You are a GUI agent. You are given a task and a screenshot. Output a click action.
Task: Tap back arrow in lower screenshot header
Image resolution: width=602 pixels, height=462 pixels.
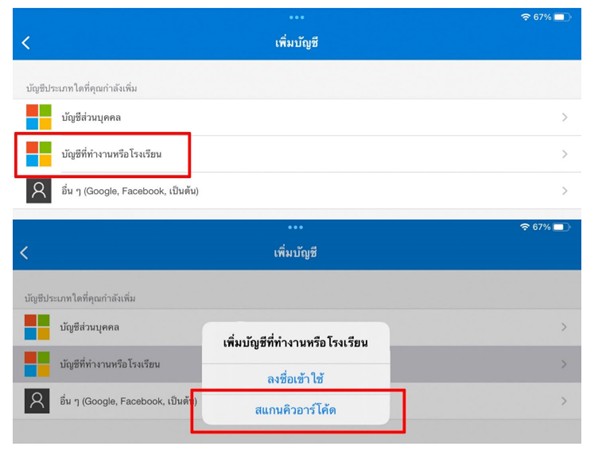(x=26, y=253)
